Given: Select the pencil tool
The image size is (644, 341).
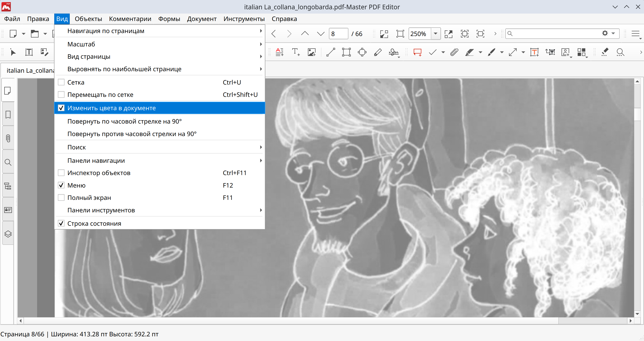Looking at the screenshot, I should pyautogui.click(x=378, y=52).
